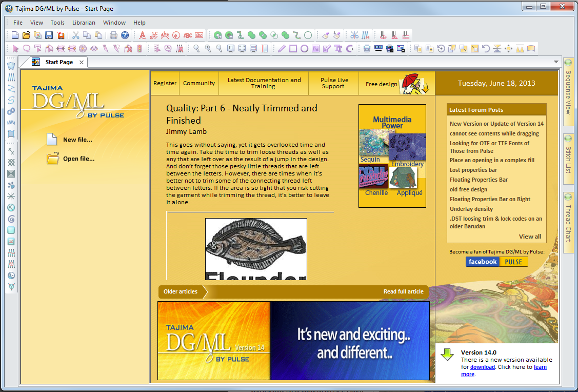578x392 pixels.
Task: Open the Window menu
Action: click(114, 23)
